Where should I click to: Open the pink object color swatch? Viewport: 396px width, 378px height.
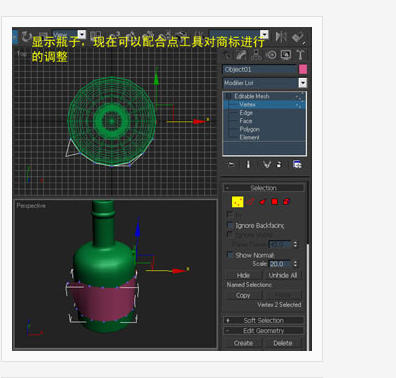[303, 69]
